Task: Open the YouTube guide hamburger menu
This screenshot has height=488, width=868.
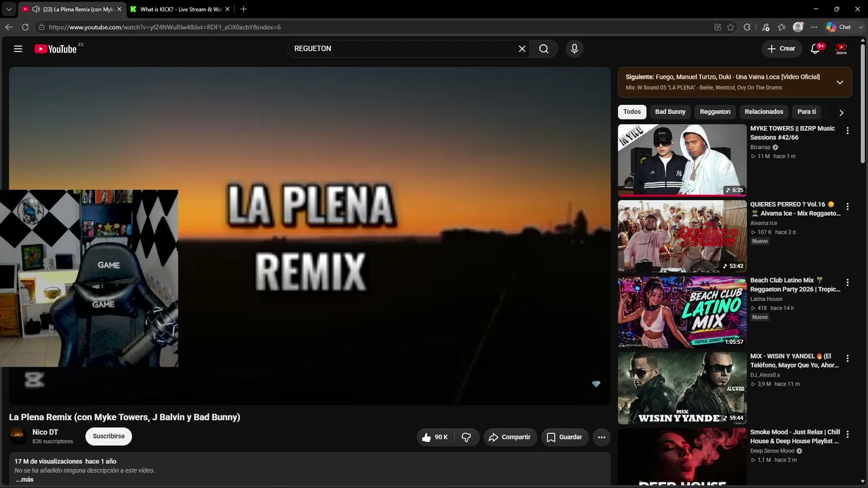Action: [x=18, y=49]
